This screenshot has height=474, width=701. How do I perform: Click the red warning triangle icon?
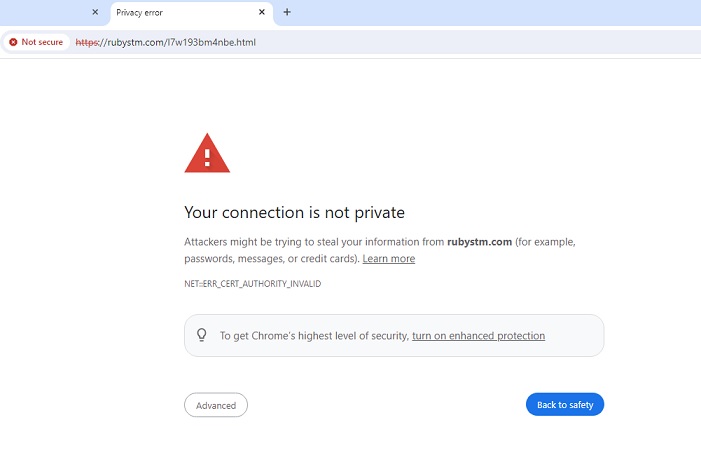click(x=207, y=154)
